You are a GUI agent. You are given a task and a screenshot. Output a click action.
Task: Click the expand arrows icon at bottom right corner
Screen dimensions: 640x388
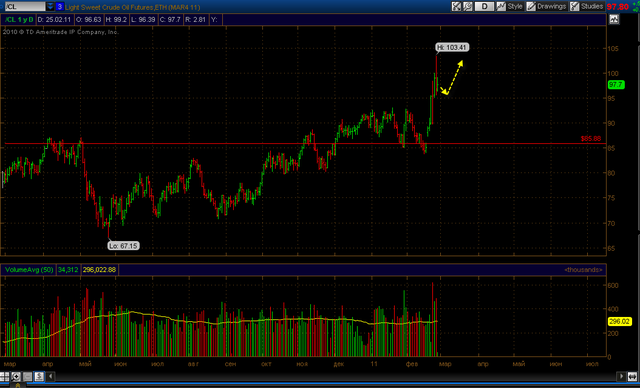tap(632, 377)
